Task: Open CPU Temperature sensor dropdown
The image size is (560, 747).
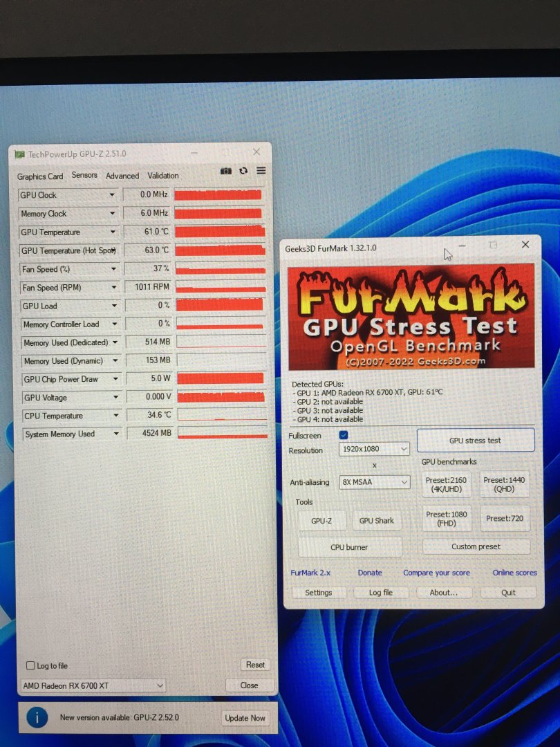Action: coord(115,416)
